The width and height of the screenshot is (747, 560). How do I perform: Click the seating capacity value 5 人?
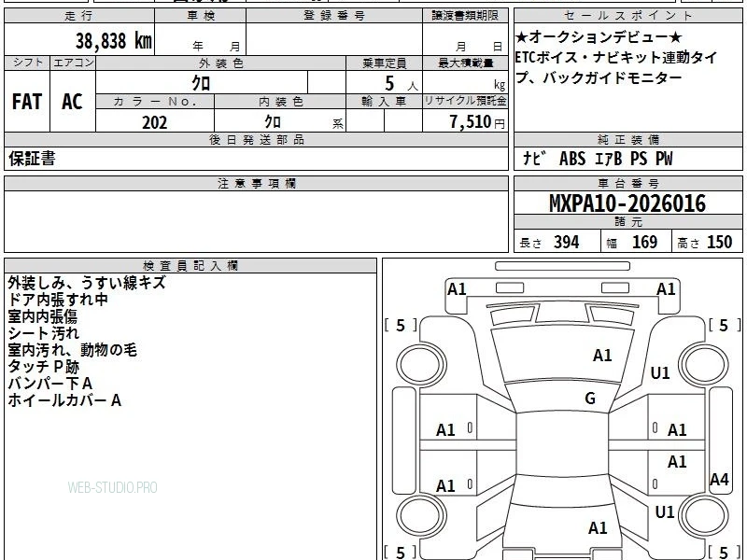pos(402,84)
